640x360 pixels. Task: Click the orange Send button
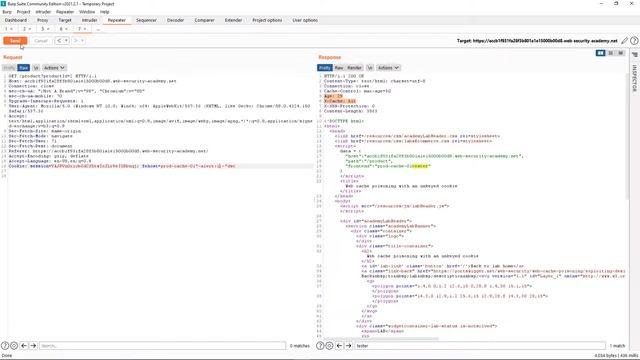15,41
